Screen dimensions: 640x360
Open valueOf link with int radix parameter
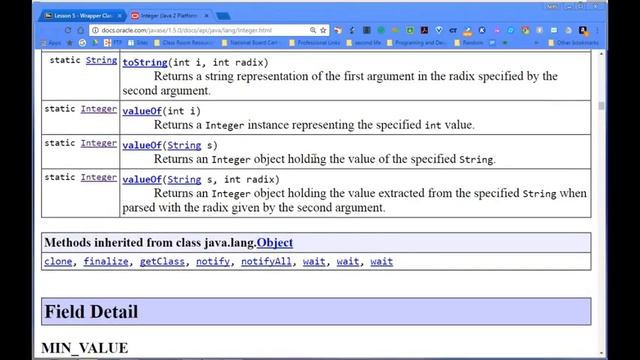click(x=142, y=180)
